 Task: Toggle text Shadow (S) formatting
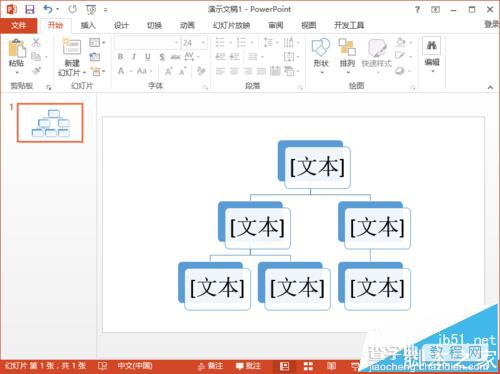pos(162,57)
